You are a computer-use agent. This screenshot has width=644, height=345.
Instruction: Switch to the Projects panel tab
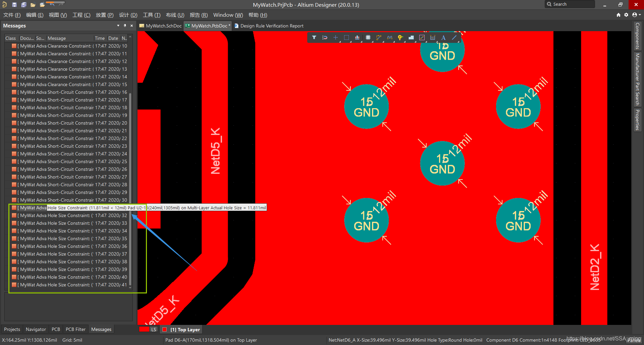tap(12, 329)
